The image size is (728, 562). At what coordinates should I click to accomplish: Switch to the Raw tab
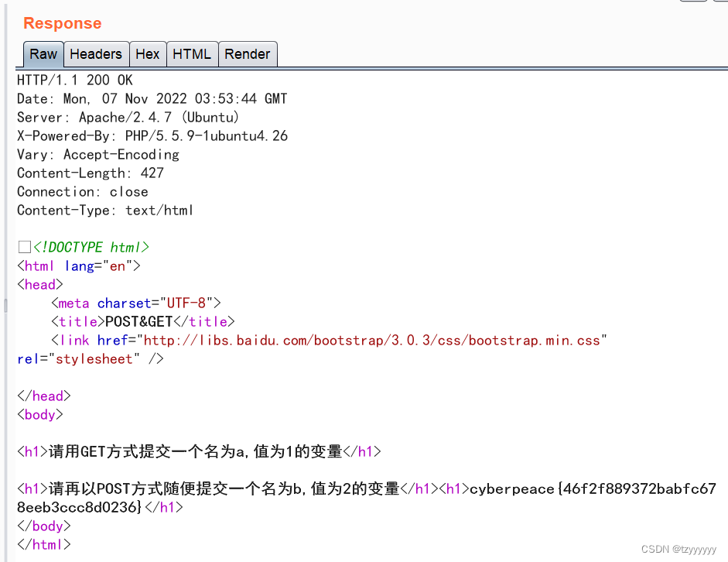pos(43,54)
